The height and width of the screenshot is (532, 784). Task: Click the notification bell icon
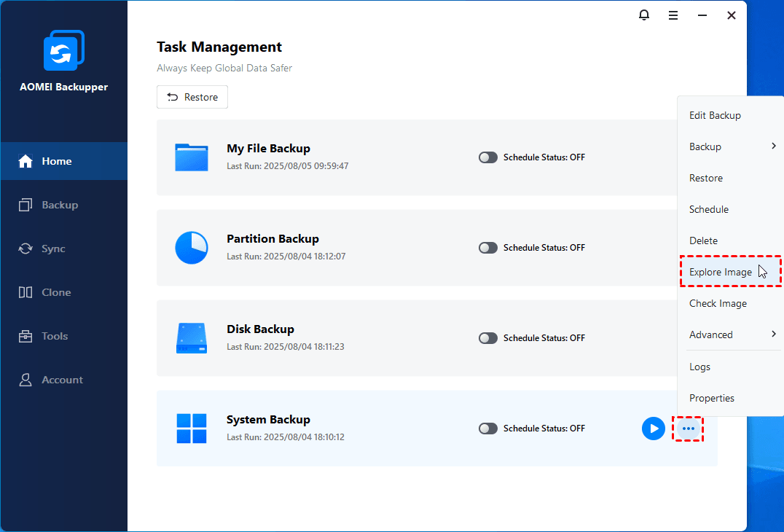point(644,15)
